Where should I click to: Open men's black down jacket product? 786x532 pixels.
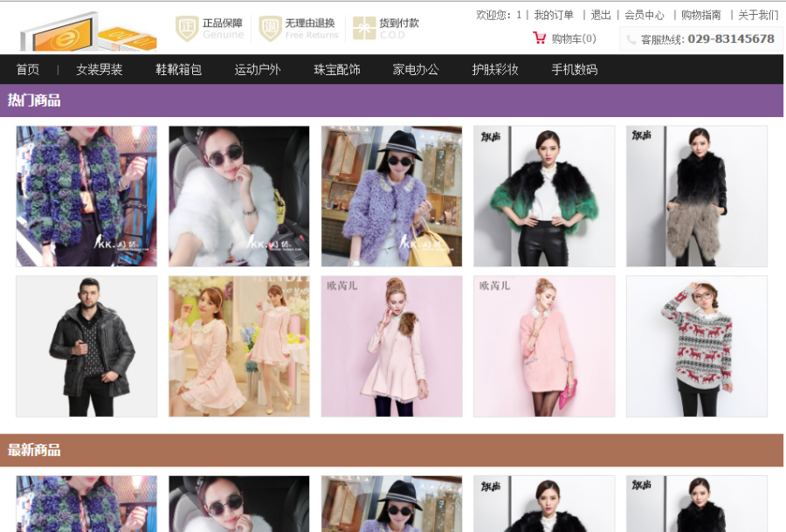86,346
